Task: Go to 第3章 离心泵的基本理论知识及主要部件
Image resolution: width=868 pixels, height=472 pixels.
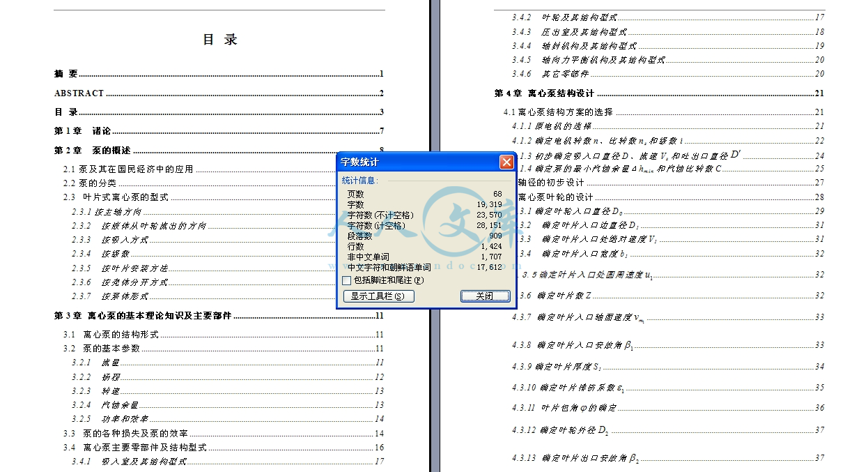Action: pos(219,316)
